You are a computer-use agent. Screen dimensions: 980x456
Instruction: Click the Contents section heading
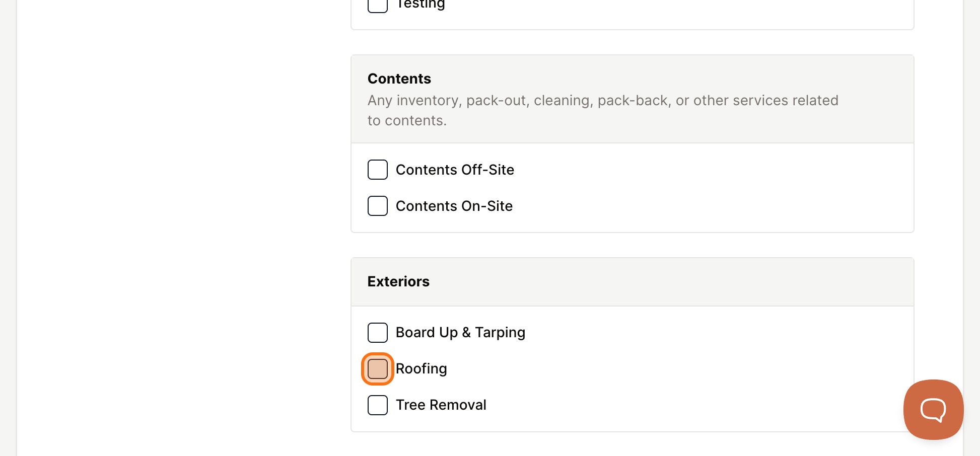coord(399,79)
